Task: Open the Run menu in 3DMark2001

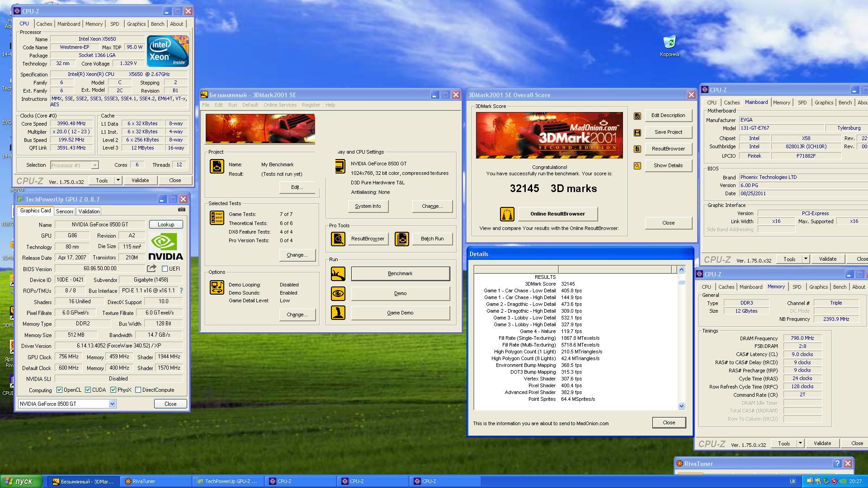Action: click(232, 105)
